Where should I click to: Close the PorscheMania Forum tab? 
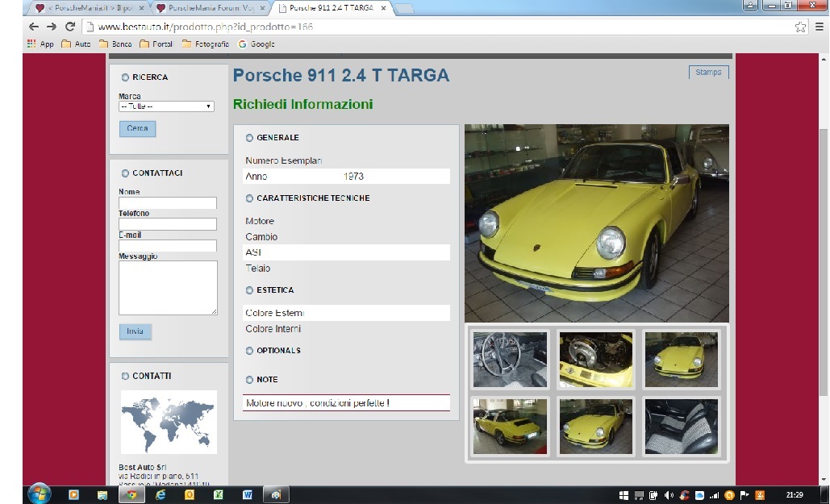click(x=262, y=8)
